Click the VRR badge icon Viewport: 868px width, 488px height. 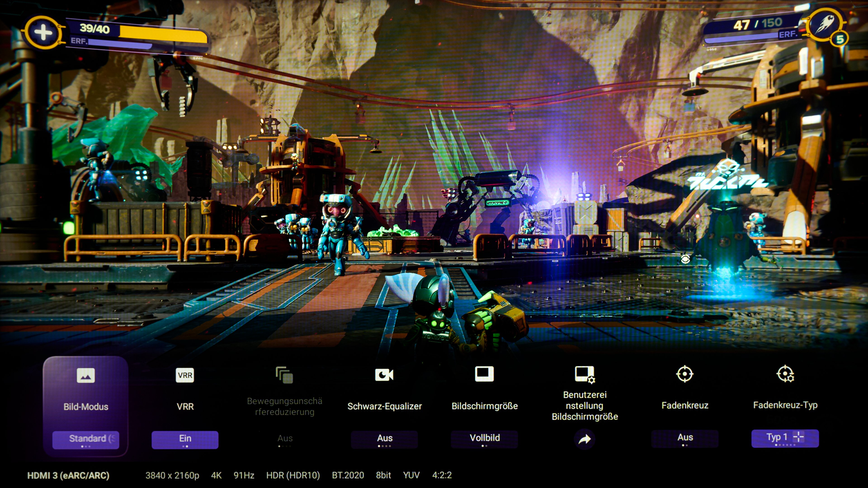click(x=185, y=375)
